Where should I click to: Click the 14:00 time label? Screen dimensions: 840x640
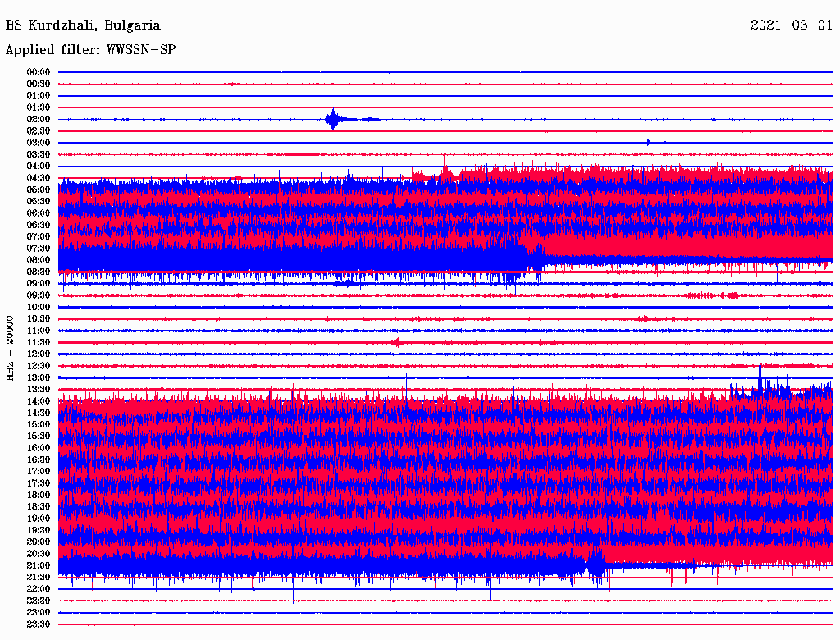coord(39,401)
